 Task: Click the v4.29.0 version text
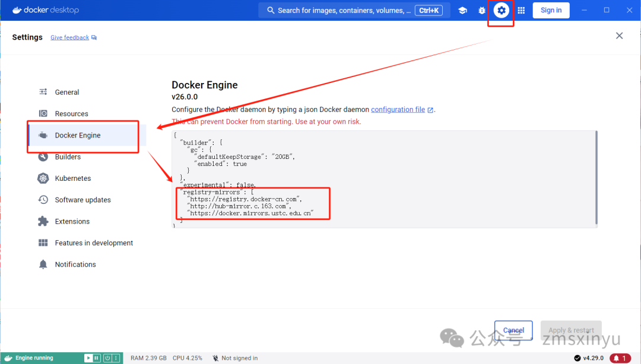point(593,358)
